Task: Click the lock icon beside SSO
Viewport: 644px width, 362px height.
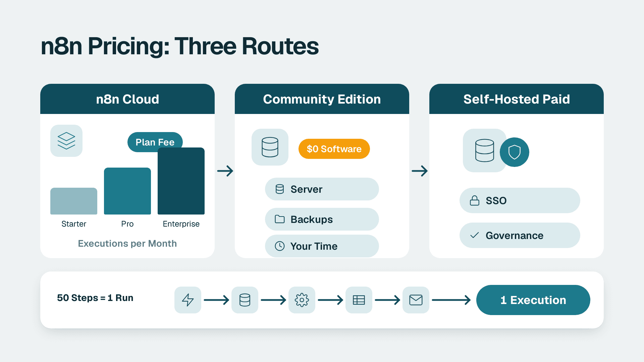Action: (475, 200)
